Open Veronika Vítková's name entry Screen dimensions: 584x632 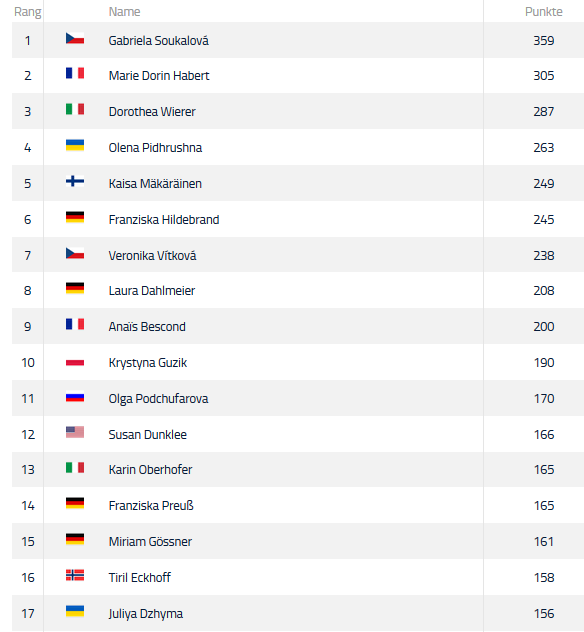click(x=152, y=256)
